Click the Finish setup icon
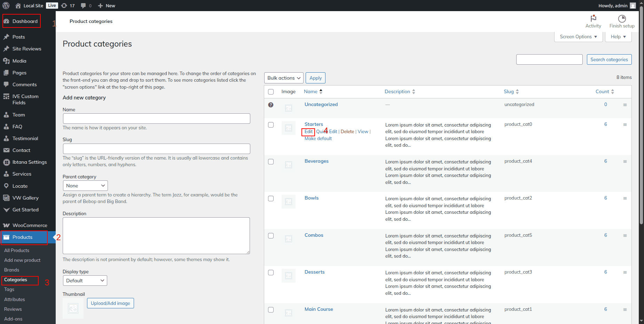 coord(622,18)
